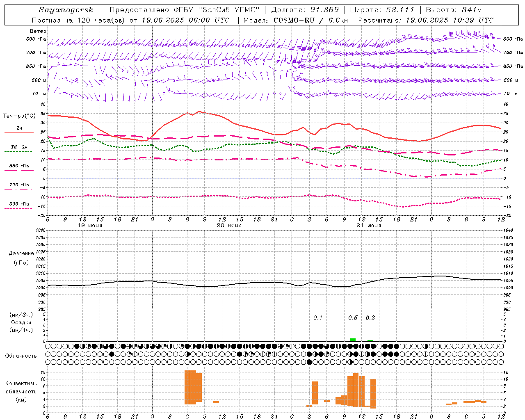Click the (мм/3ч.) unit label
The image size is (525, 420).
click(x=21, y=315)
